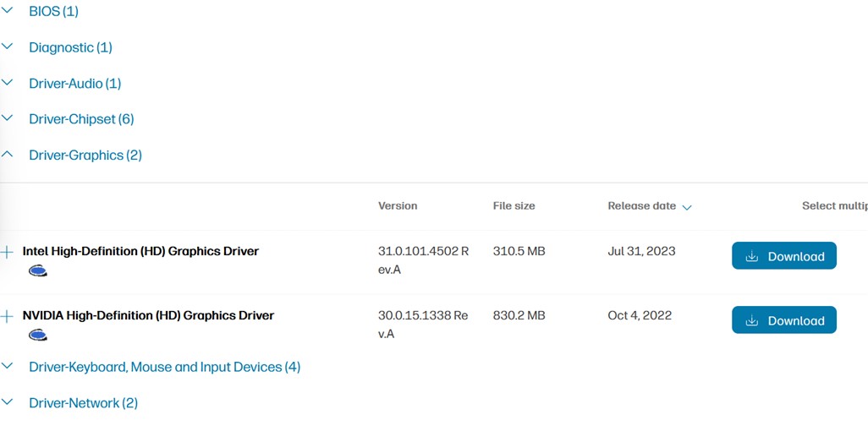Click the File size column header
868x426 pixels.
[x=514, y=205]
